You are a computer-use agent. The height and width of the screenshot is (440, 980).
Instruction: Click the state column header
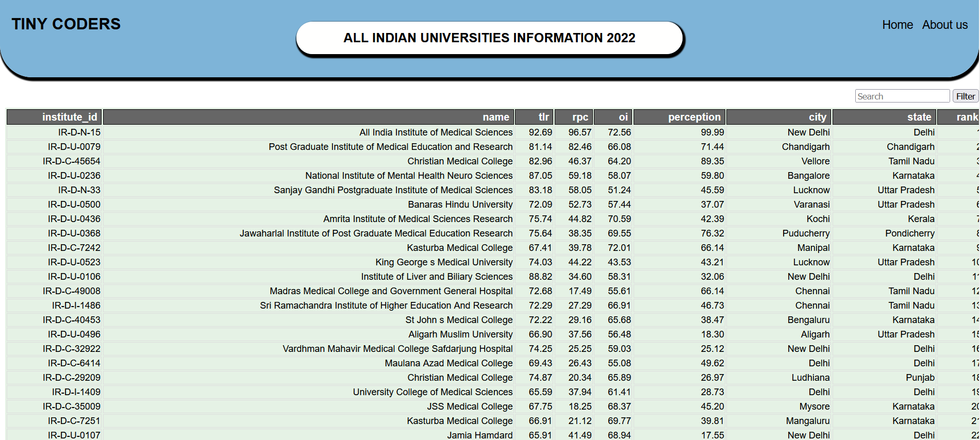click(884, 117)
